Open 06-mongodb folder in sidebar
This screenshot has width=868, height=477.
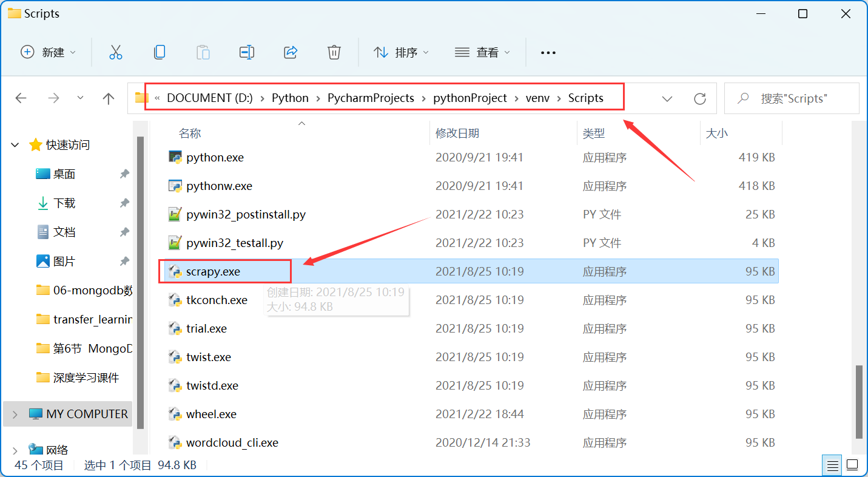[83, 291]
